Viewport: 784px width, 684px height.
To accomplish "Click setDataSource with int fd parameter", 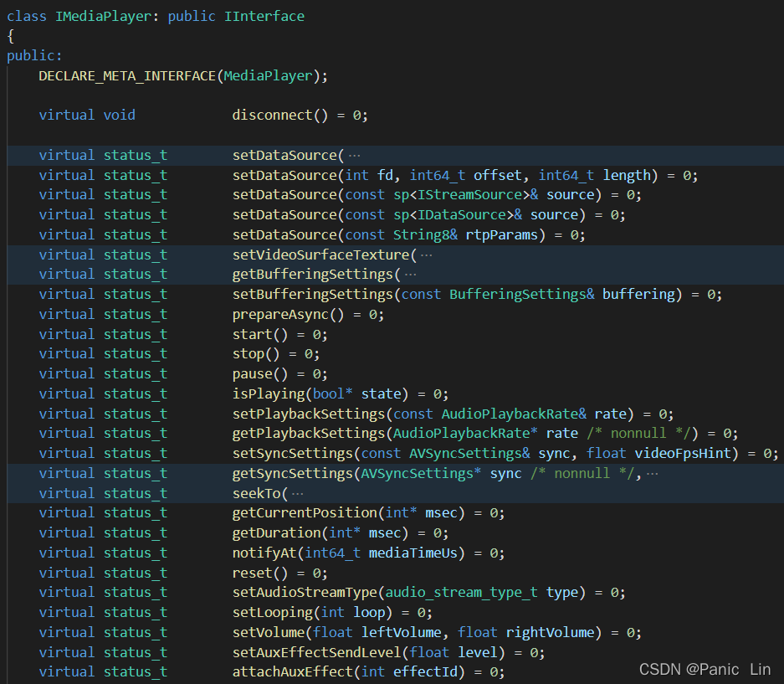I will coord(284,176).
